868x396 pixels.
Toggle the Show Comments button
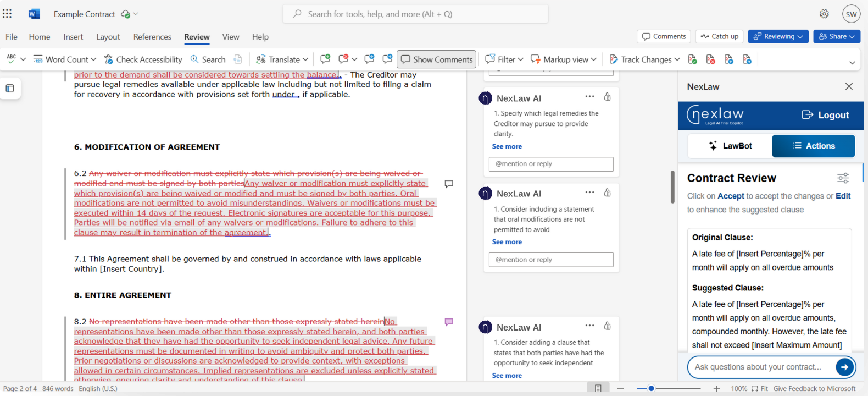point(436,59)
